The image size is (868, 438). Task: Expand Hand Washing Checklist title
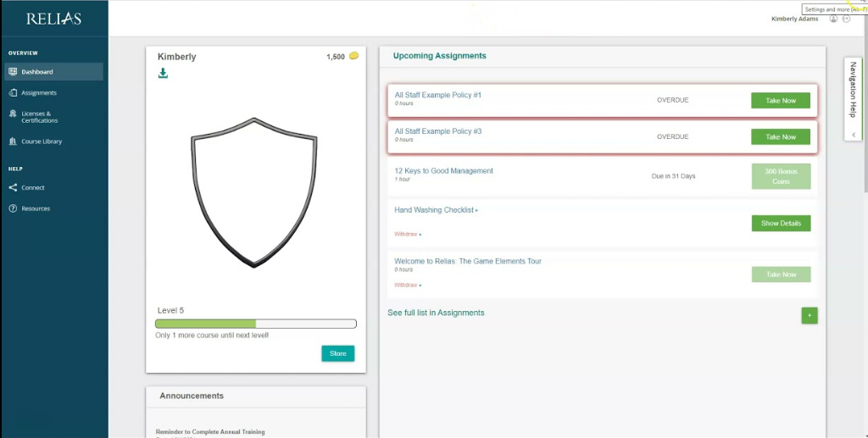coord(436,210)
